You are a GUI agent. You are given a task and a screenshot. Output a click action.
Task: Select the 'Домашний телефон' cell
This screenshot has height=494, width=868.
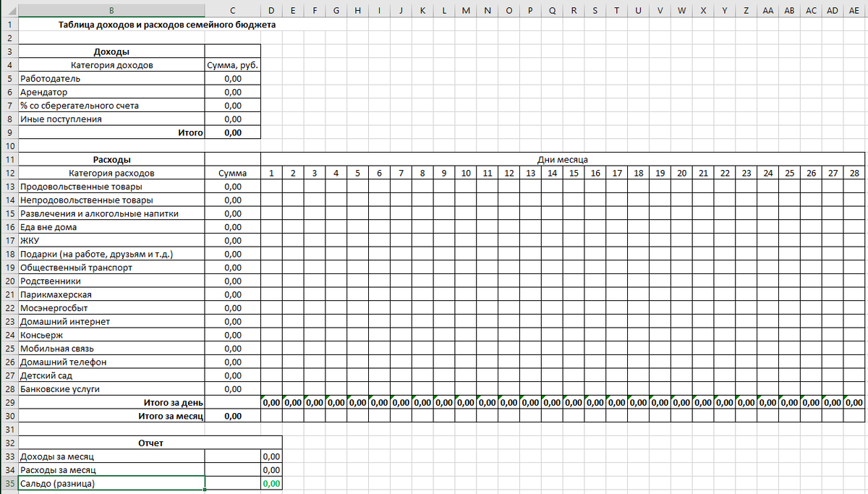point(111,362)
